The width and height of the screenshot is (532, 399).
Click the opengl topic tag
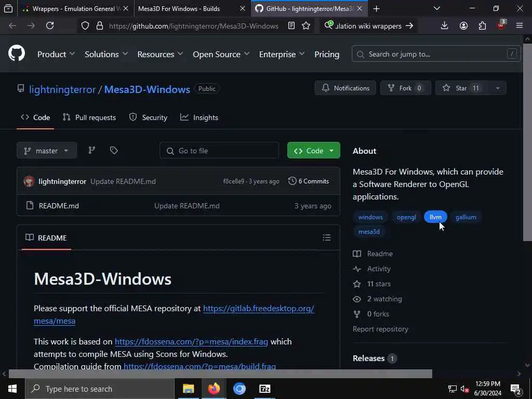(406, 217)
